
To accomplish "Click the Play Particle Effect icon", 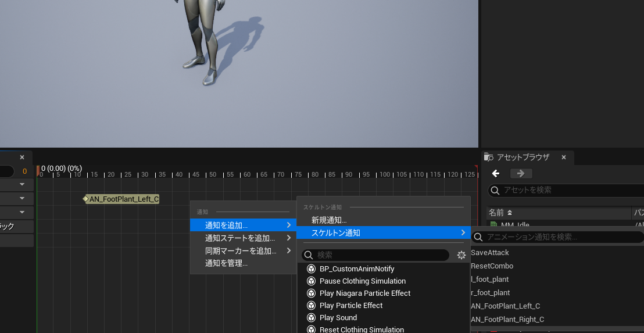I will 311,306.
